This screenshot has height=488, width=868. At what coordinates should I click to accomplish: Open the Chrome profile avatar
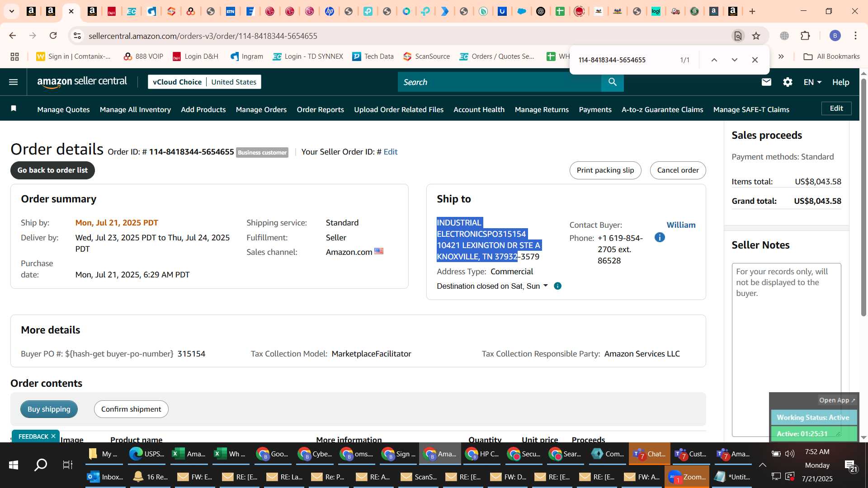tap(835, 36)
